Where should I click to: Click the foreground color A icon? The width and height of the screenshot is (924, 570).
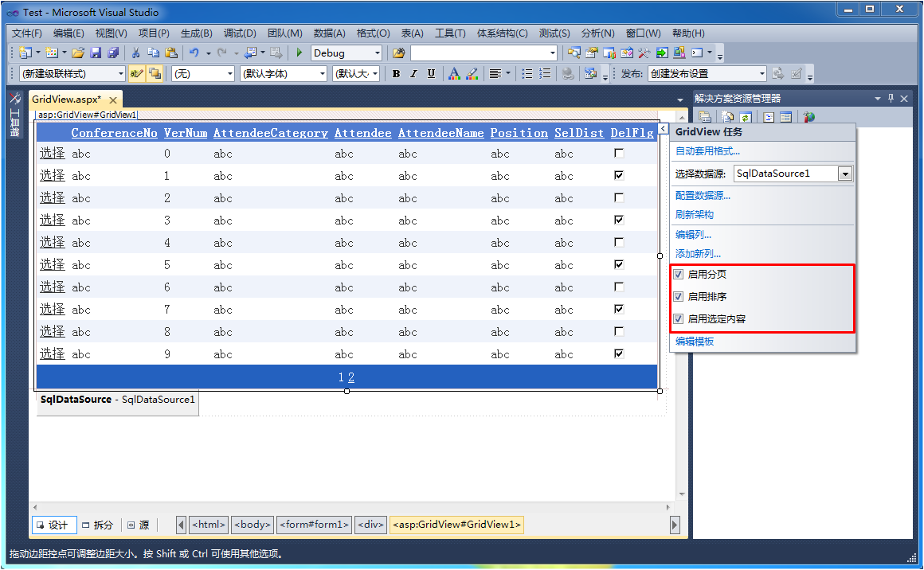(454, 73)
